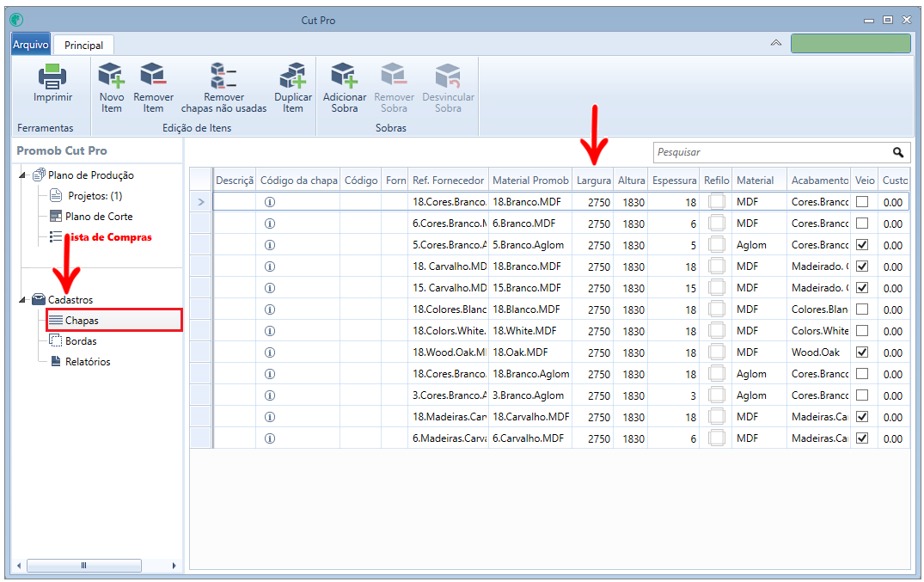Toggle Refilo checkbox for 6.Branco.MDF row

click(x=717, y=224)
